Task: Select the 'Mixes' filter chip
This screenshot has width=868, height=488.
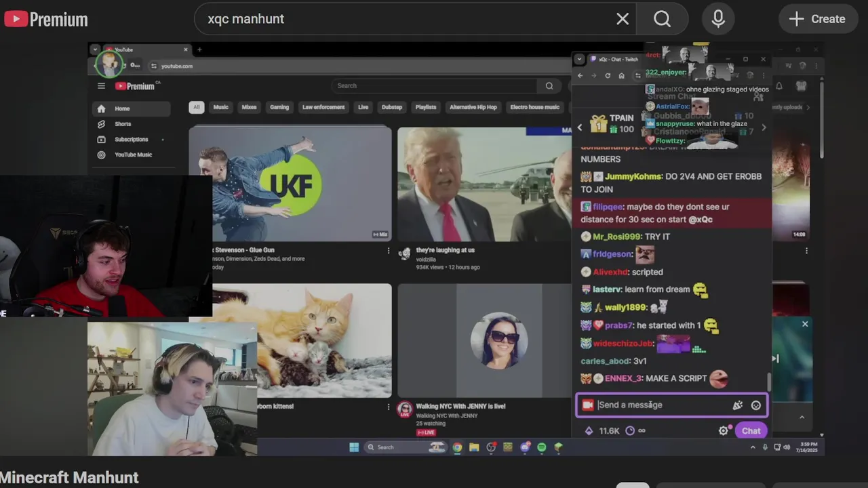Action: pyautogui.click(x=250, y=107)
